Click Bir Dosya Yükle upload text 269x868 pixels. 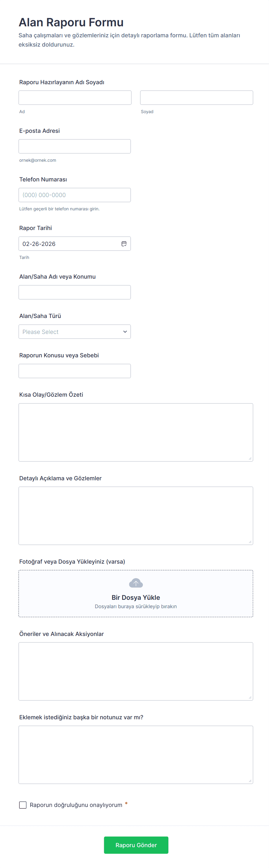tap(136, 597)
